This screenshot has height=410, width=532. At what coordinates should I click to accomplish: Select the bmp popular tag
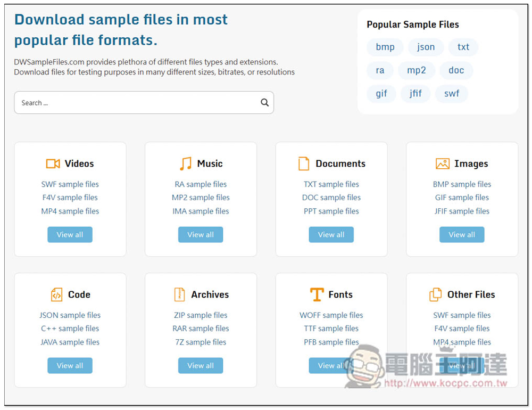[385, 47]
